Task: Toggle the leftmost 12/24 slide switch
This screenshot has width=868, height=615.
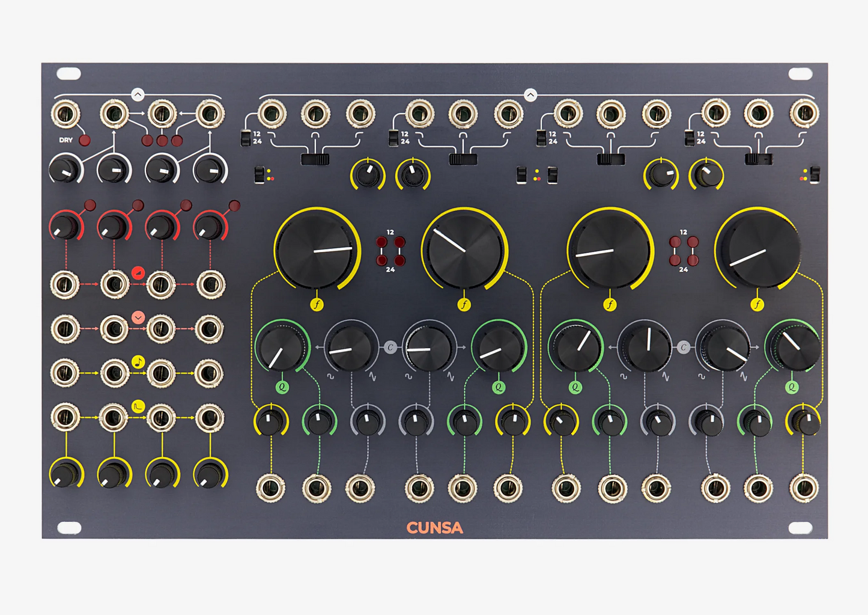Action: coord(246,138)
